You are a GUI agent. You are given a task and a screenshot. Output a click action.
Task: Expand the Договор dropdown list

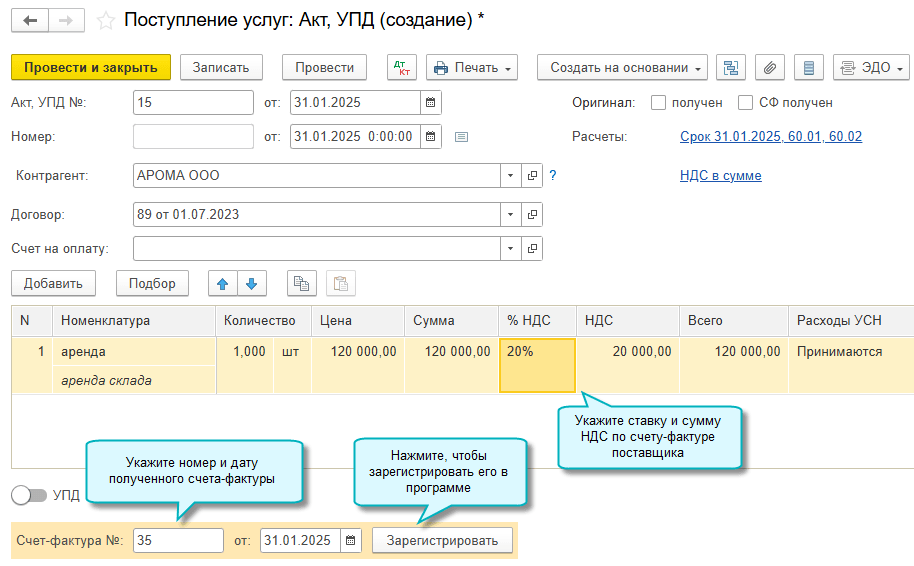(x=511, y=215)
